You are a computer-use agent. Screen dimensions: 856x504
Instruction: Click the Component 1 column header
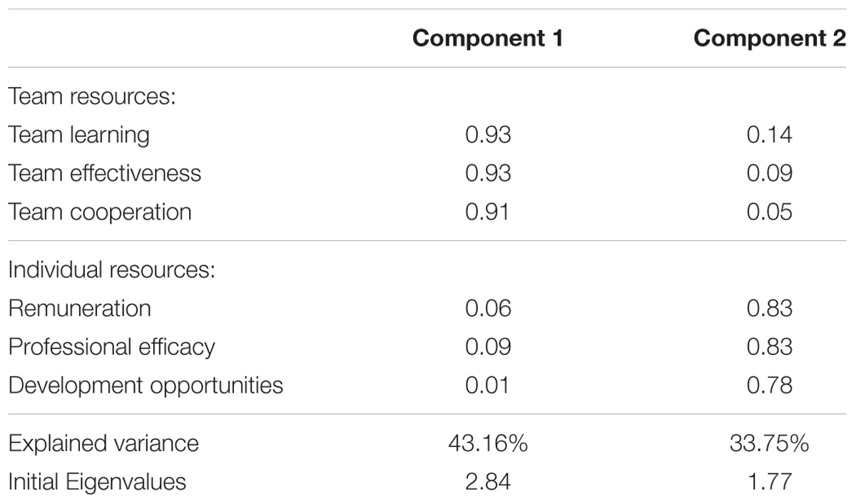pyautogui.click(x=488, y=38)
